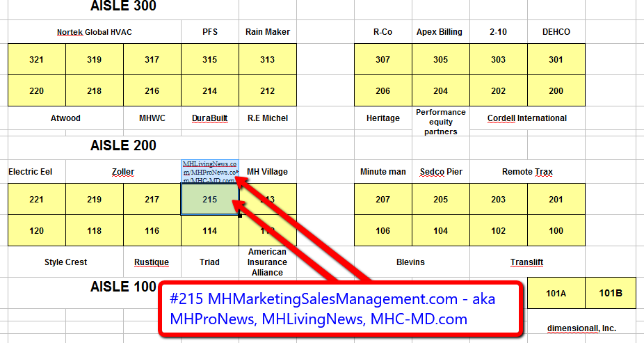Select the Cordell International label

pyautogui.click(x=526, y=118)
